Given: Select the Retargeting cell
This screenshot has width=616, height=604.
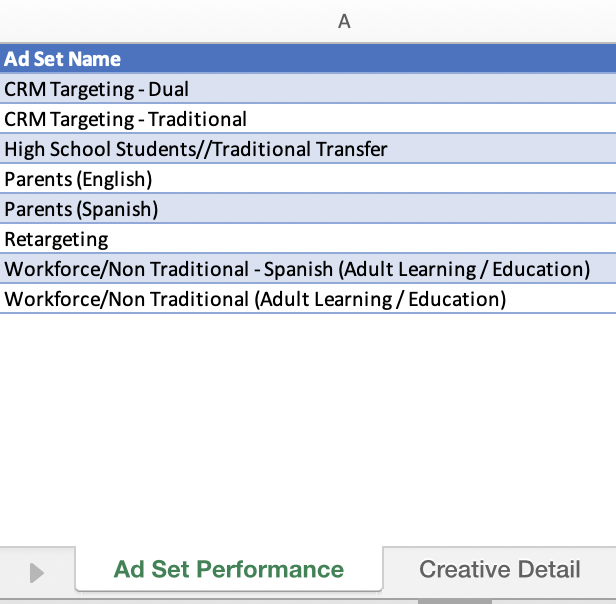Looking at the screenshot, I should [x=308, y=239].
